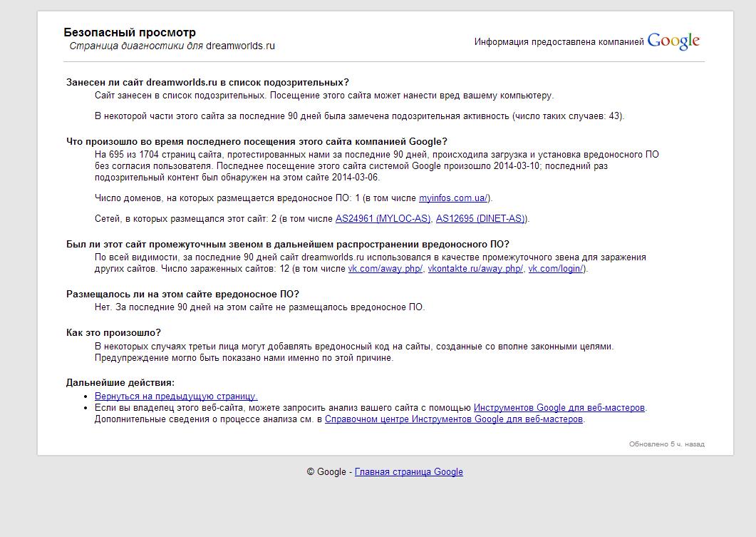Click the line starting 'На 695 из 1704 страниц'
The width and height of the screenshot is (756, 537).
click(x=376, y=155)
